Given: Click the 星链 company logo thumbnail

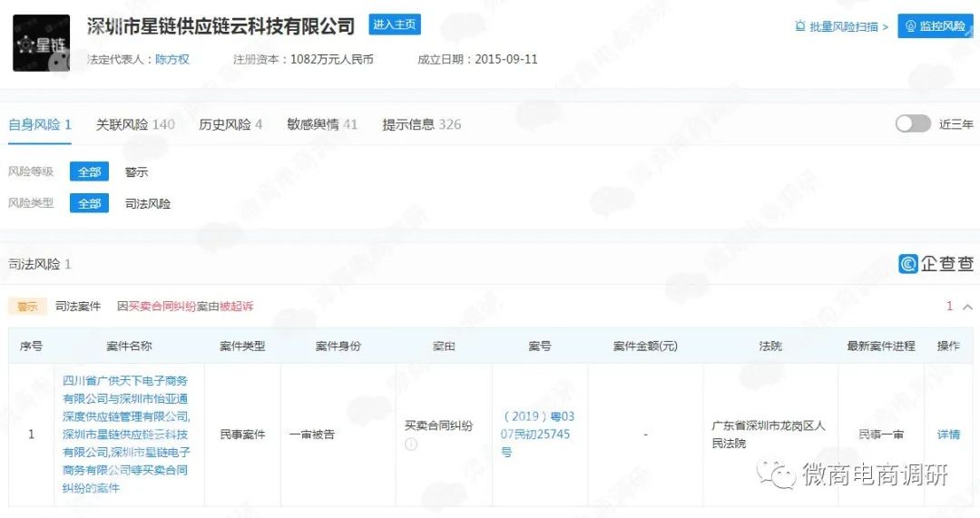Looking at the screenshot, I should tap(41, 43).
